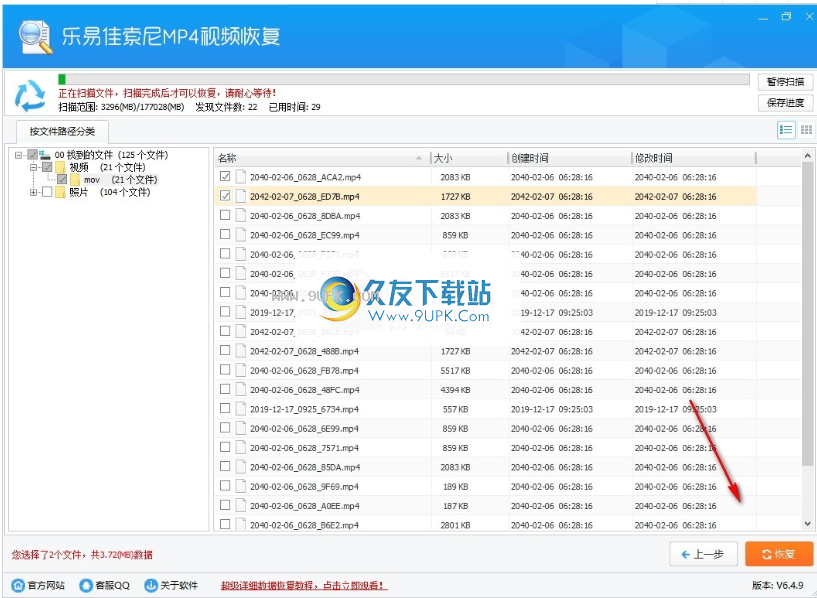Sort by 修改时间 column header
Viewport: 817px width, 598px height.
point(694,158)
